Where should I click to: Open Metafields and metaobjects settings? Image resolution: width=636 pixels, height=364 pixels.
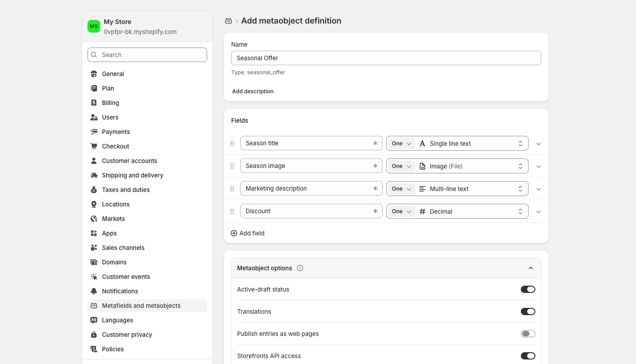tap(147, 306)
